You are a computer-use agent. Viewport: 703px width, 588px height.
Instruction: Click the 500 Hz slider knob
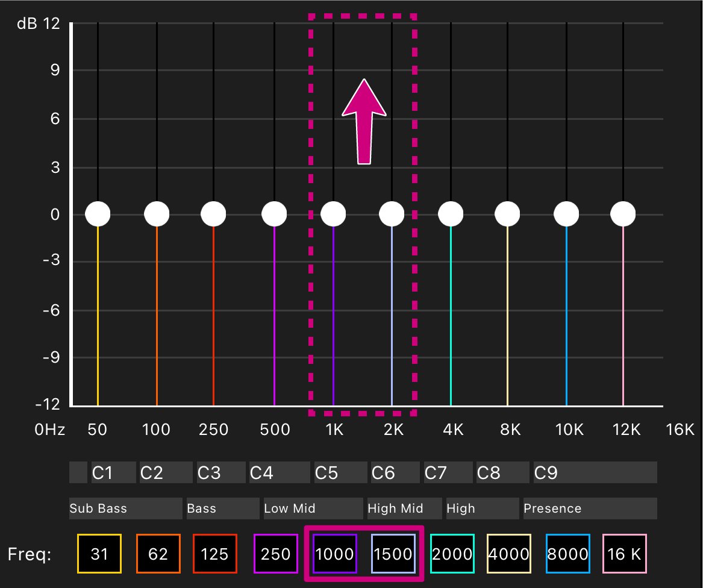pos(274,214)
